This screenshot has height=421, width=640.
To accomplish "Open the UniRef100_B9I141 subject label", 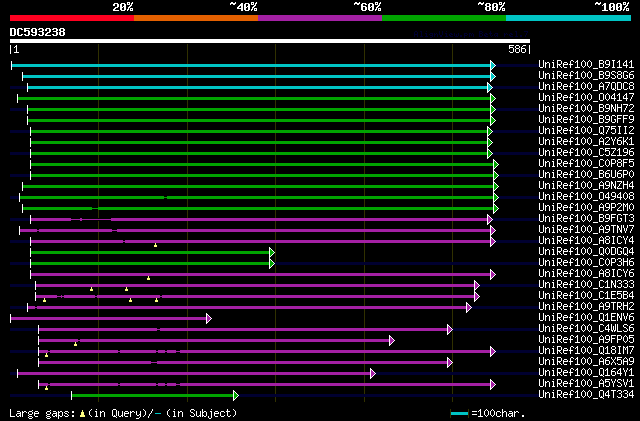I will click(x=586, y=64).
